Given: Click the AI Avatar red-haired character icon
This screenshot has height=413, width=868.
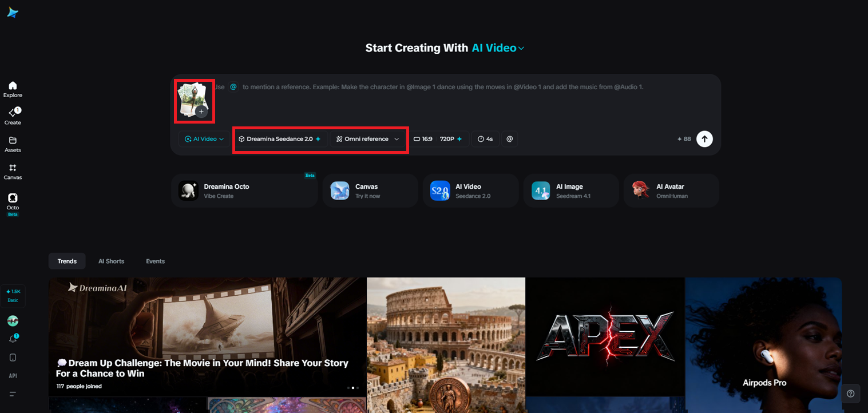Looking at the screenshot, I should click(x=641, y=190).
